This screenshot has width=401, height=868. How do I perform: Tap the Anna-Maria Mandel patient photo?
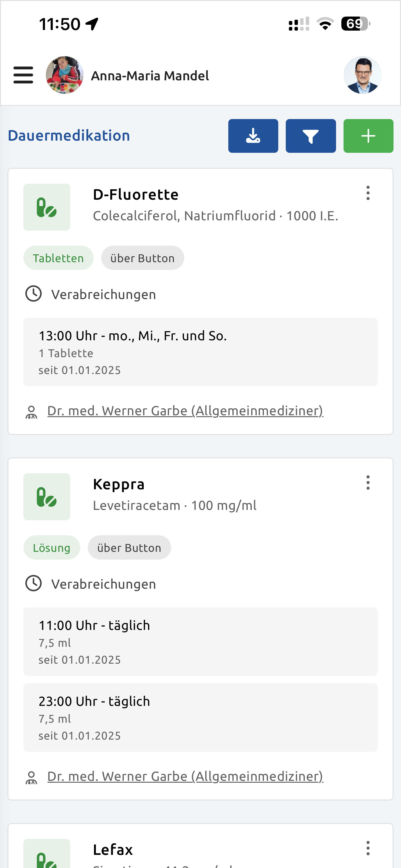click(x=65, y=75)
